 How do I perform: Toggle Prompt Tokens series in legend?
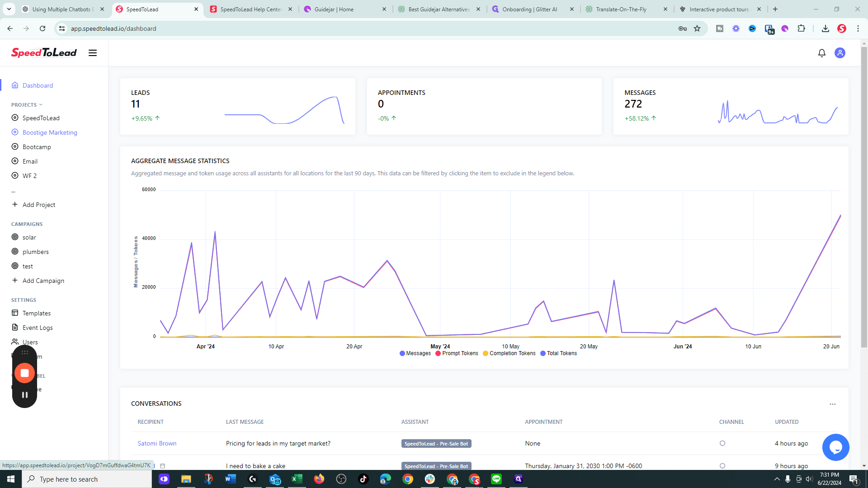[x=457, y=353]
